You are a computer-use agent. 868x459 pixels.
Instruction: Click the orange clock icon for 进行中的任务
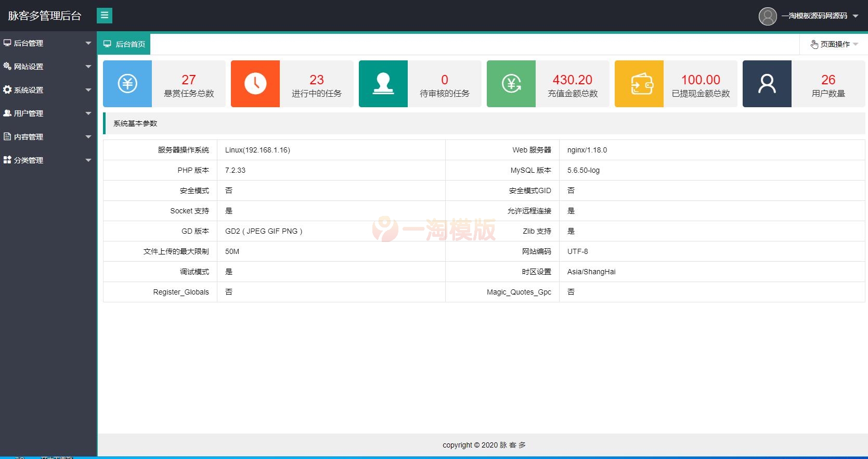(x=255, y=84)
